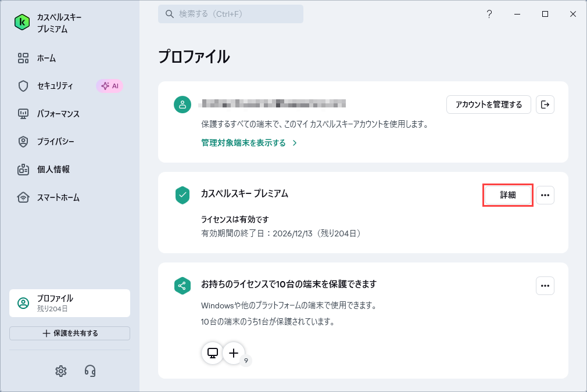Click the AI badge next to セキュリティ
The width and height of the screenshot is (587, 392).
(x=109, y=86)
